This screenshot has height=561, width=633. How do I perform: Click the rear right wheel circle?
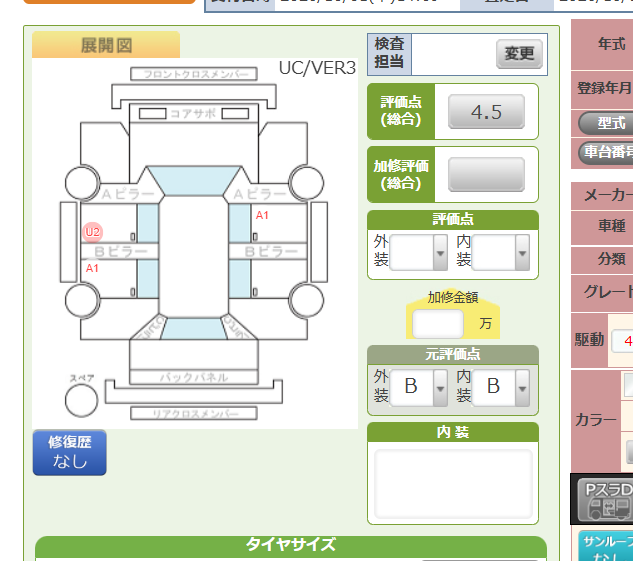[x=306, y=300]
